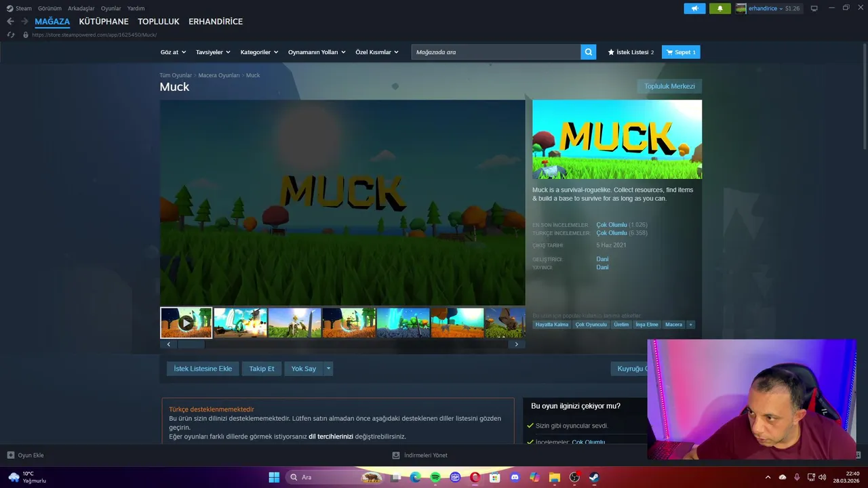Expand the Tavsiyeler dropdown

pyautogui.click(x=213, y=52)
